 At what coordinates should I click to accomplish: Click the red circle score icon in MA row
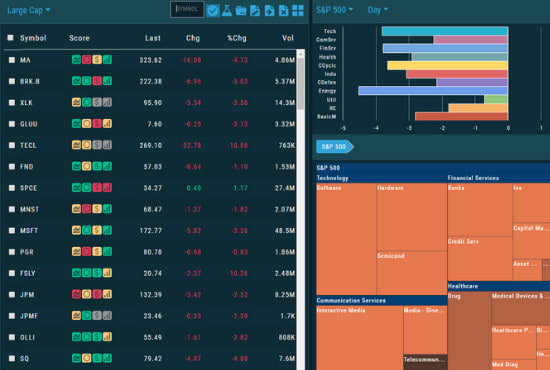[x=87, y=60]
